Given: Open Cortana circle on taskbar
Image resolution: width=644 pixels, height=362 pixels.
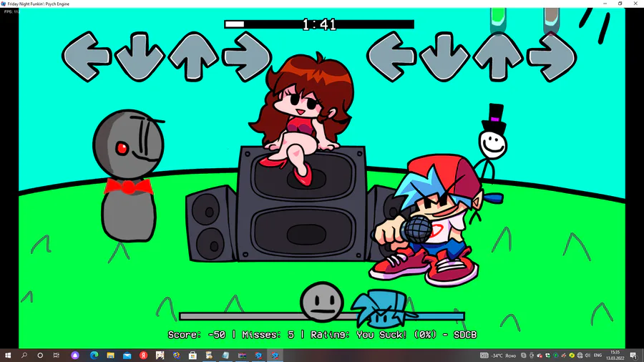Looking at the screenshot, I should [x=40, y=356].
